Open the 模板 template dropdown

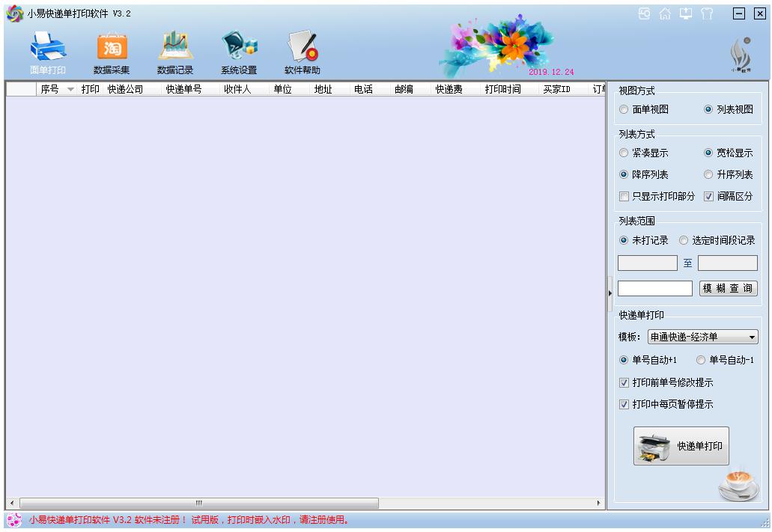[x=753, y=337]
